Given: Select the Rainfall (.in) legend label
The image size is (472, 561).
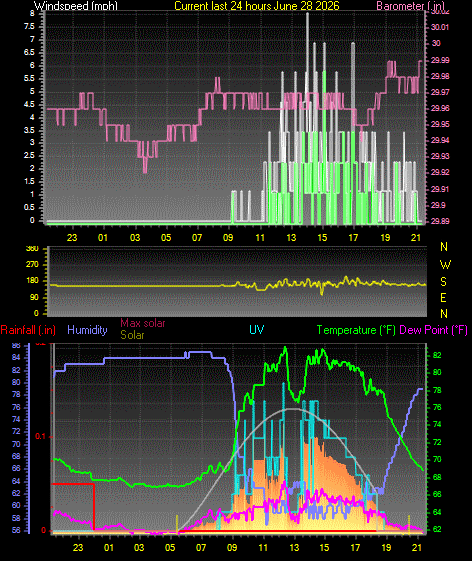Looking at the screenshot, I should (x=28, y=330).
